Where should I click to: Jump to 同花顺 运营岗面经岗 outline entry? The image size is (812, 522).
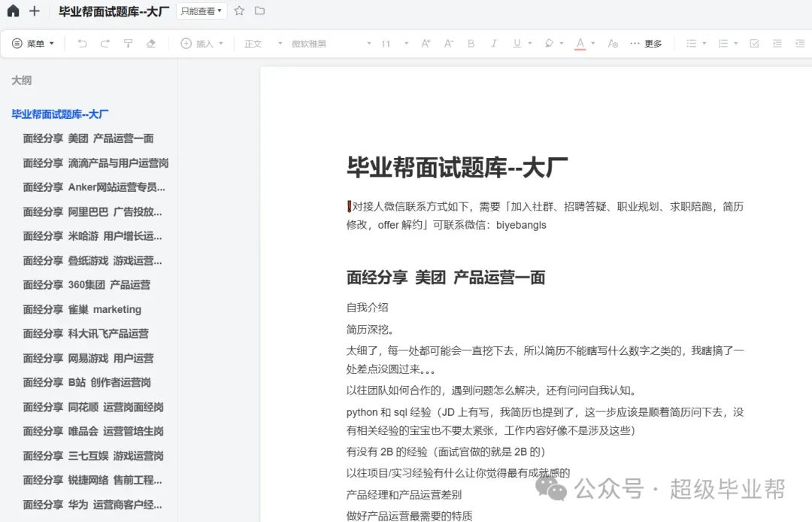coord(93,407)
